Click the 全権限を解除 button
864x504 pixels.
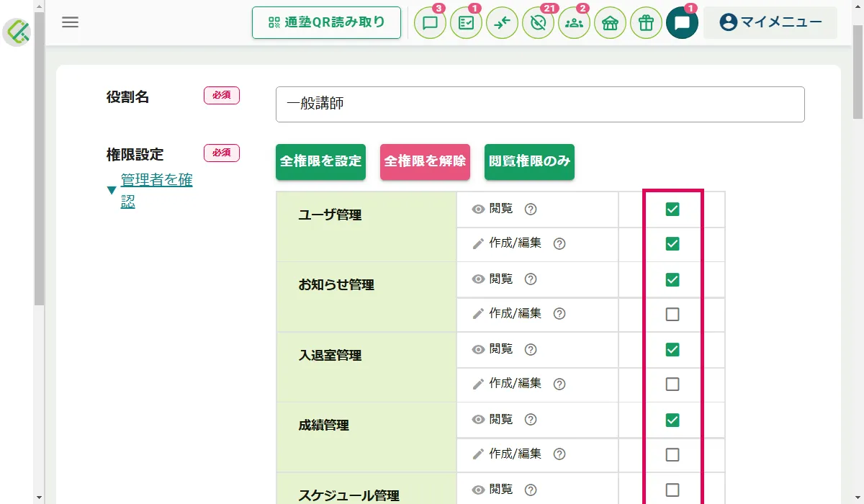(x=425, y=162)
